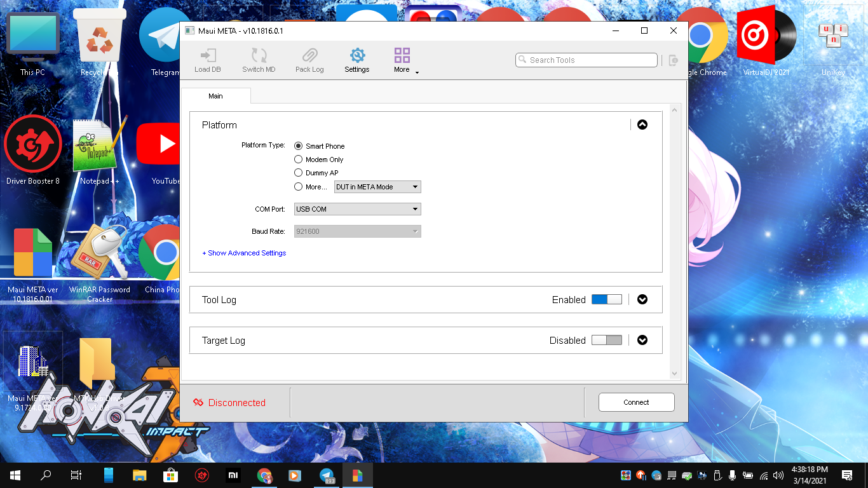868x488 pixels.
Task: Click the Load DB toolbar icon
Action: tap(208, 60)
